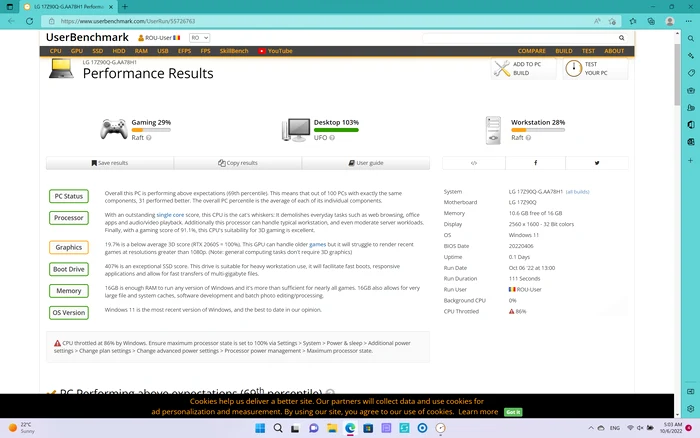The height and width of the screenshot is (438, 700).
Task: Accept cookies with 'Got it' button
Action: click(513, 412)
